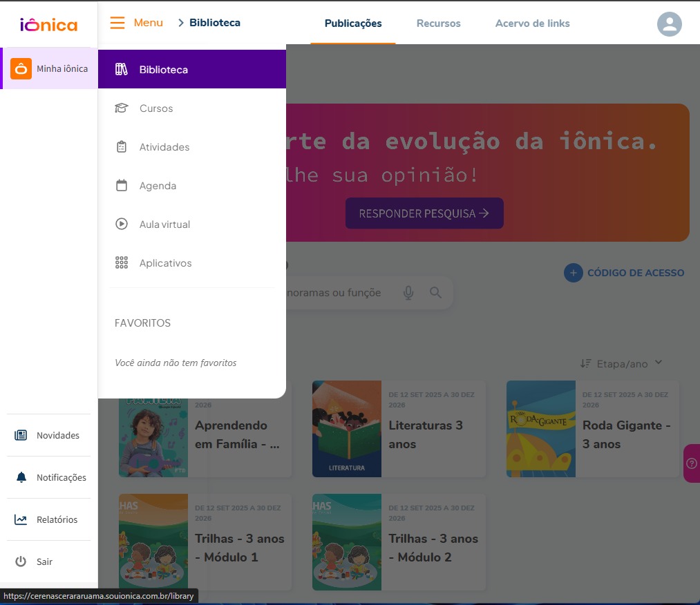Open the Agenda calendar icon
The height and width of the screenshot is (605, 700).
[x=122, y=185]
